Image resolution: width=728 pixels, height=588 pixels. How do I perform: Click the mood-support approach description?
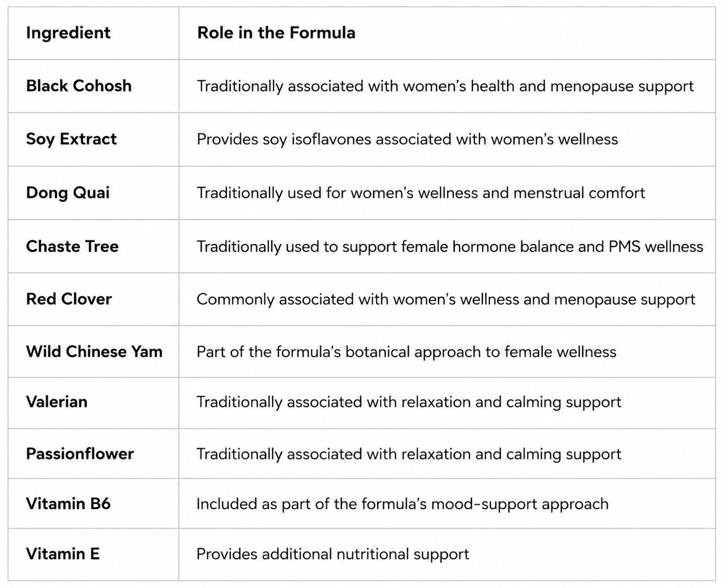pos(402,504)
